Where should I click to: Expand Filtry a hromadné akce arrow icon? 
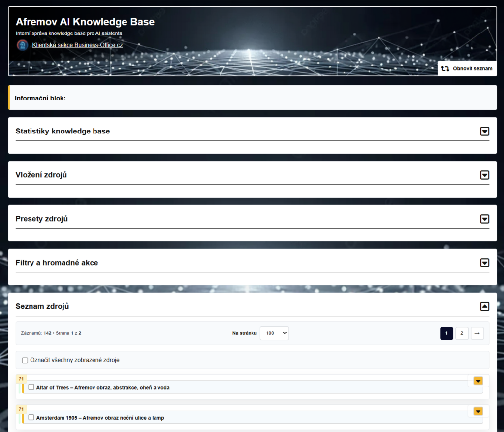tap(484, 263)
